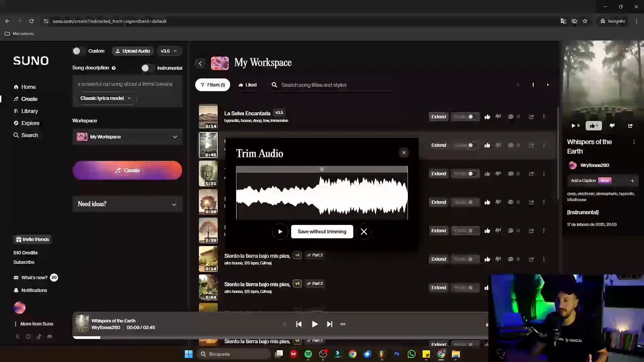Add a Caption plus button
This screenshot has width=644, height=362.
click(632, 181)
